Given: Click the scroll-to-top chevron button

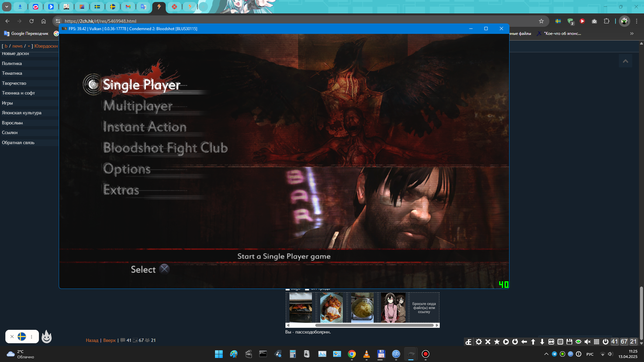Looking at the screenshot, I should click(x=626, y=61).
